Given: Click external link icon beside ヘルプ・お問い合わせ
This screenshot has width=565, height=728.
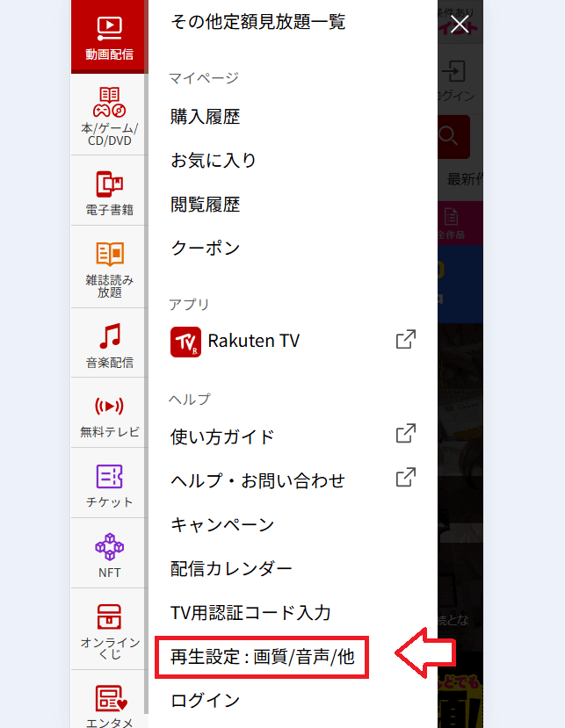Looking at the screenshot, I should (x=406, y=478).
